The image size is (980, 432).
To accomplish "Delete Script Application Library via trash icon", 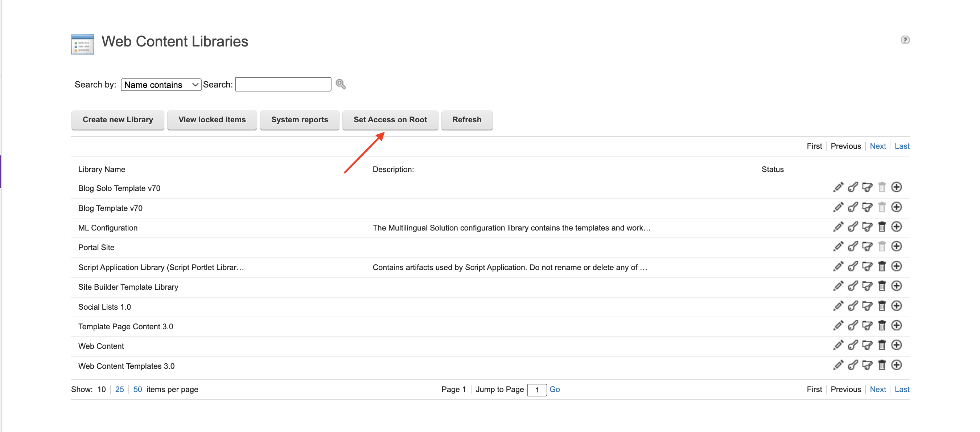I will [882, 266].
